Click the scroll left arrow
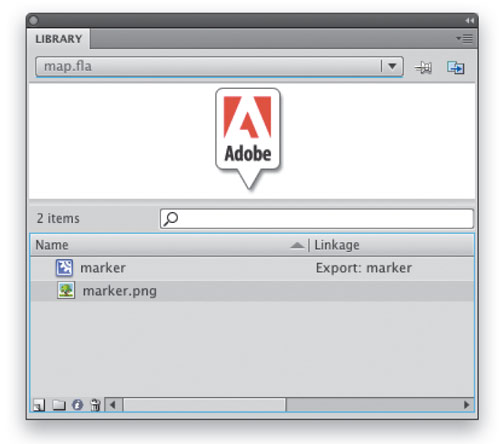The image size is (500, 444). coord(113,405)
